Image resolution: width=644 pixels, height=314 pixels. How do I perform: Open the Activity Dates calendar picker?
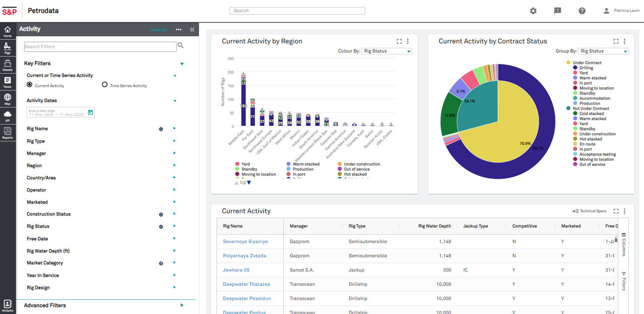[90, 112]
